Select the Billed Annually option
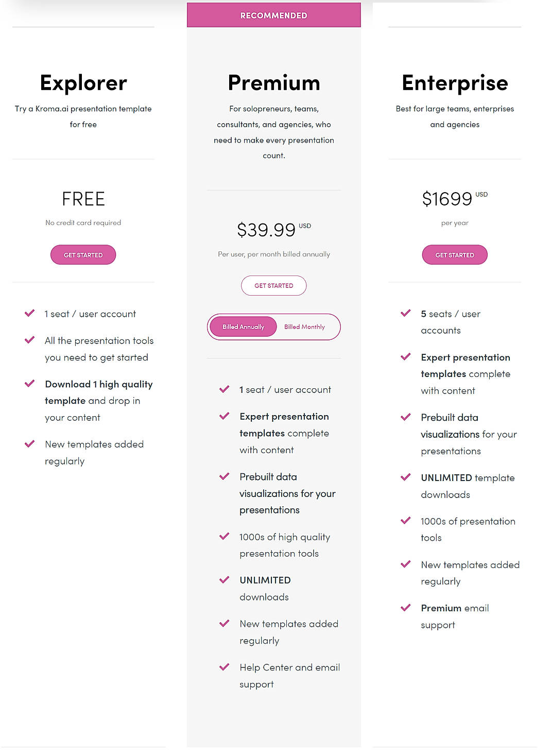The height and width of the screenshot is (756, 551). tap(242, 326)
